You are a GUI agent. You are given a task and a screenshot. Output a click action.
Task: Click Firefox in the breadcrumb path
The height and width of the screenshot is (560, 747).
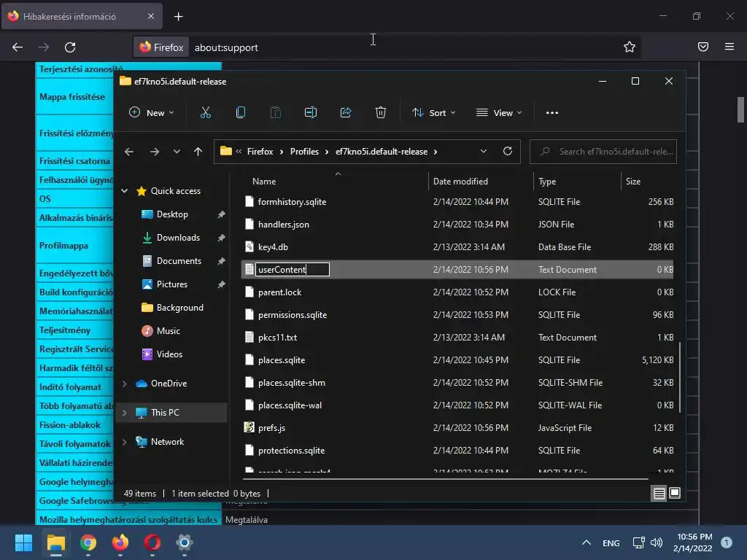point(260,152)
